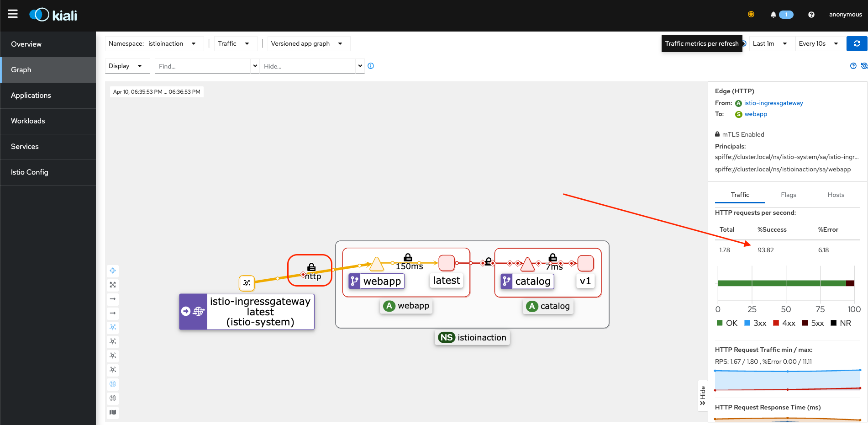Collapse the side panel with Hide toggle
The width and height of the screenshot is (868, 425).
703,396
